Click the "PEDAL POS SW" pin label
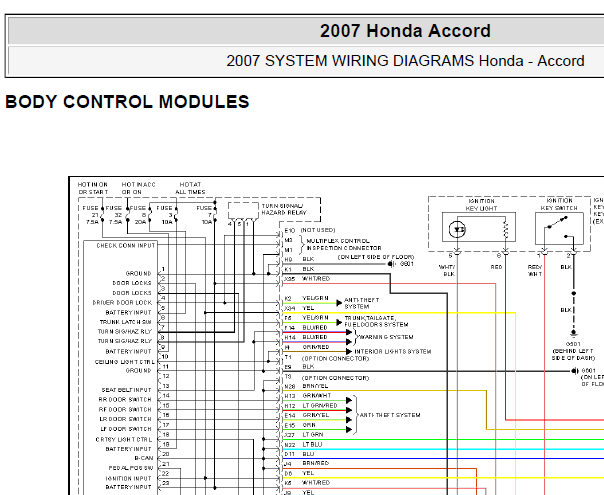 pos(131,468)
